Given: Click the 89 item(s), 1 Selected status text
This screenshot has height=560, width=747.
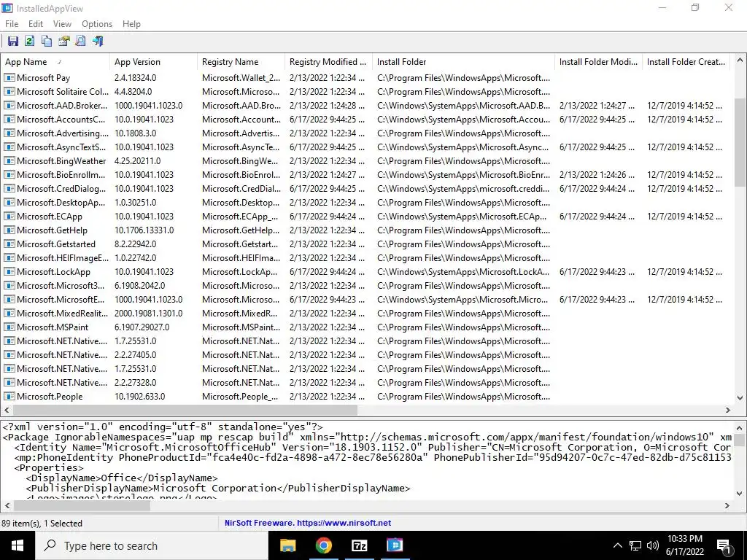Looking at the screenshot, I should click(42, 523).
